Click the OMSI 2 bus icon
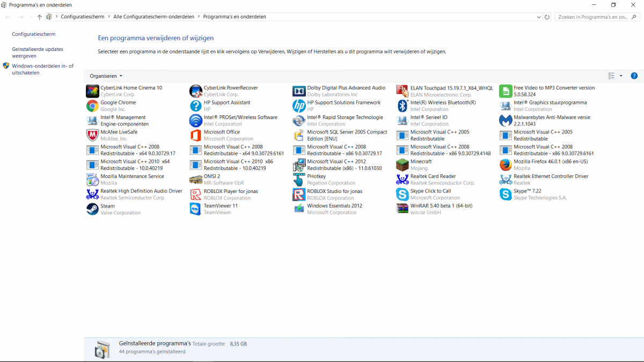 click(195, 180)
